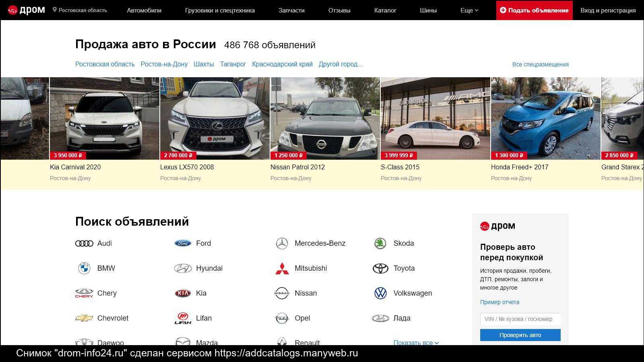The width and height of the screenshot is (644, 362).
Task: Click the Mitsubishi diamonds logo
Action: [x=282, y=268]
